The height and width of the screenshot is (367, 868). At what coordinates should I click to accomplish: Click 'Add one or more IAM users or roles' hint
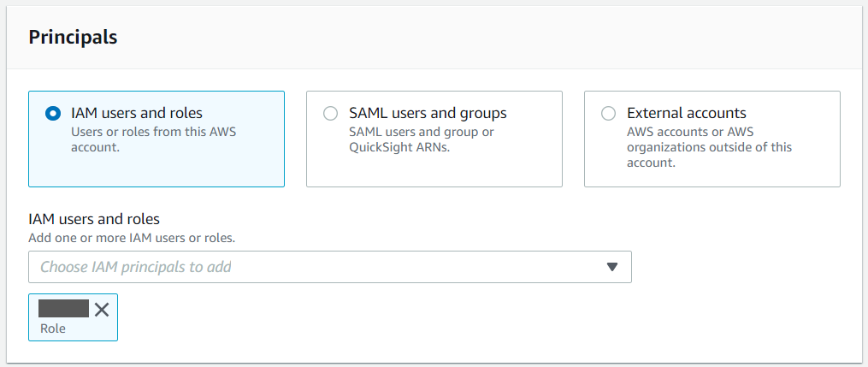tap(132, 237)
